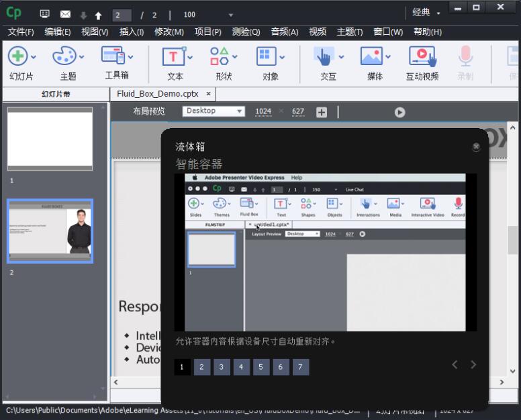Open the 编辑(E) menu
Screen dimensions: 521x420
(x=58, y=32)
